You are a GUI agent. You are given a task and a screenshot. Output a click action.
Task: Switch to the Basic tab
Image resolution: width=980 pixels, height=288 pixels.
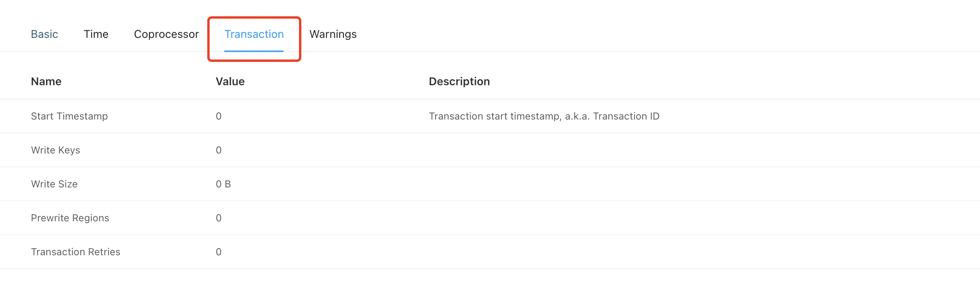coord(44,34)
